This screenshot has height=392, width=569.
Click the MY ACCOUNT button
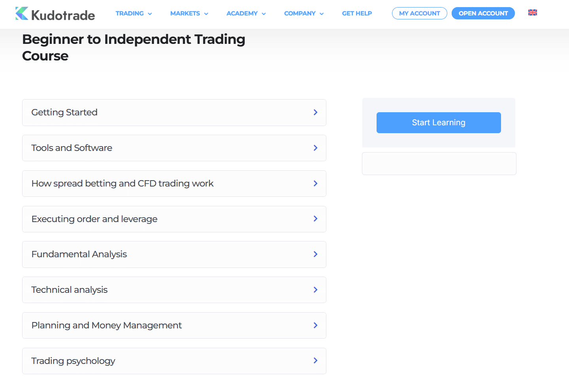pos(419,13)
